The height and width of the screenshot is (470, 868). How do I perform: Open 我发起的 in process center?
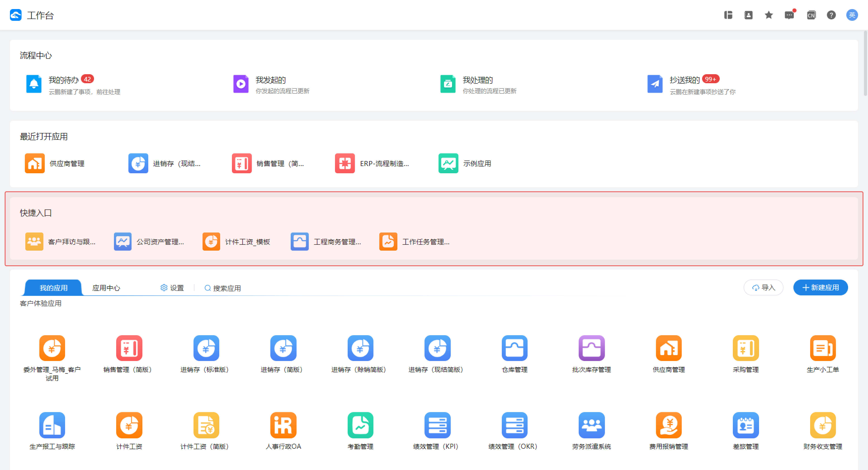pos(271,84)
